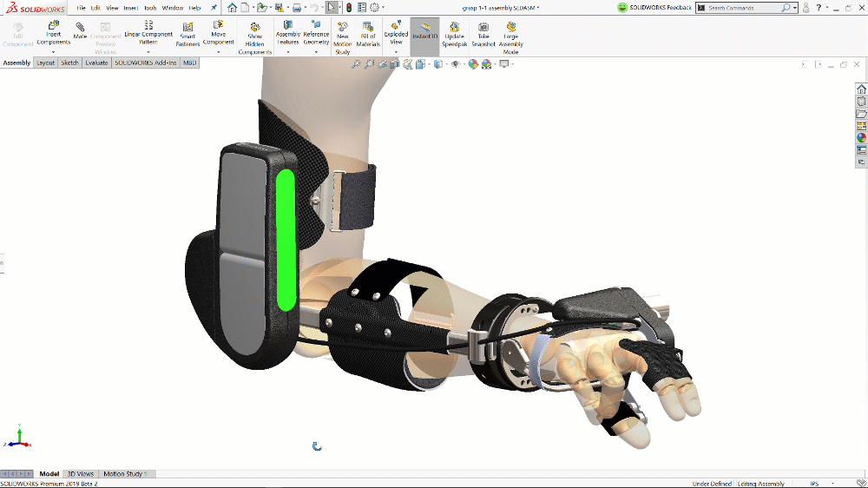Click Bill of Materials icon
Image resolution: width=868 pixels, height=488 pixels.
pyautogui.click(x=369, y=34)
